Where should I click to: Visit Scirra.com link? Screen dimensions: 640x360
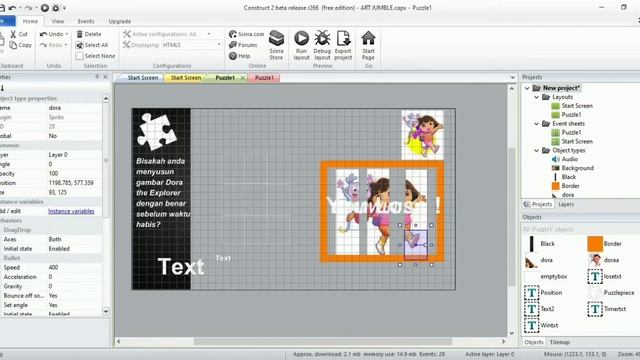[247, 34]
